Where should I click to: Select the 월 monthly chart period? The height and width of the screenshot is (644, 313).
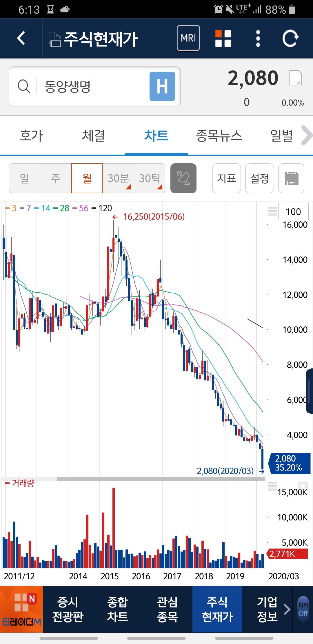87,178
